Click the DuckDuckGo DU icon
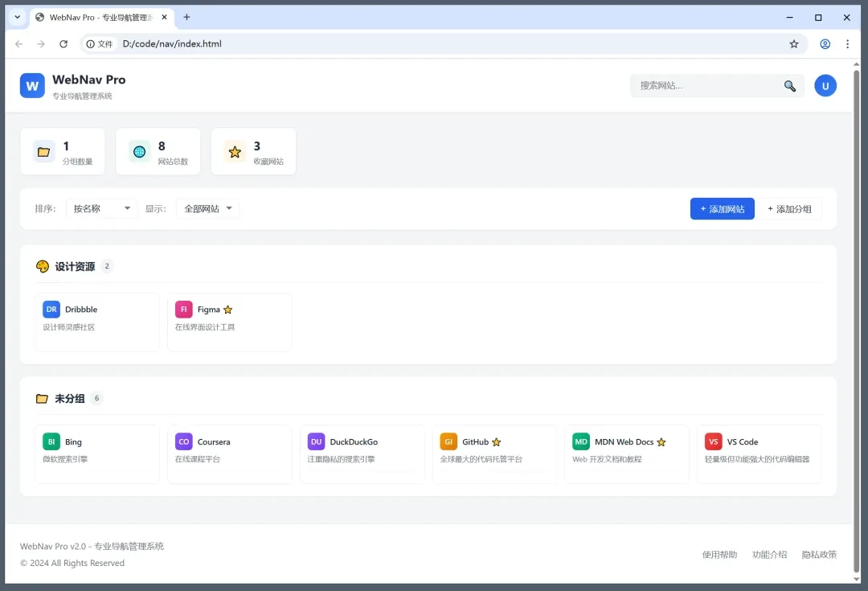 click(x=316, y=442)
